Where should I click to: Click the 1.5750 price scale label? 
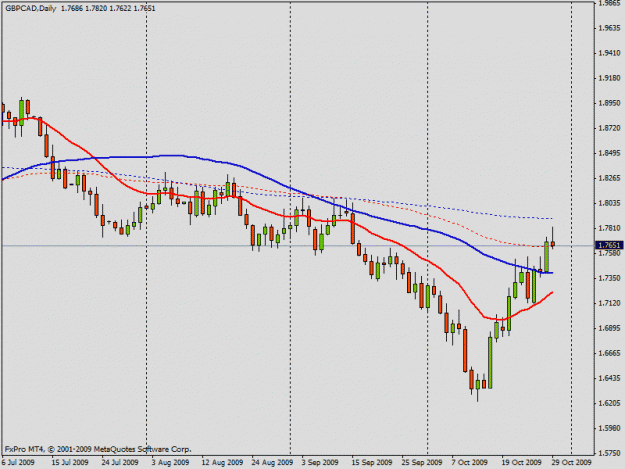click(x=609, y=453)
